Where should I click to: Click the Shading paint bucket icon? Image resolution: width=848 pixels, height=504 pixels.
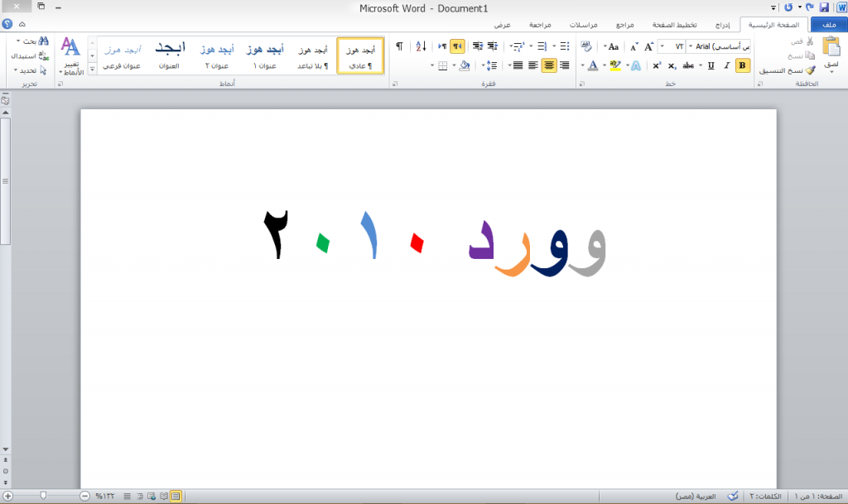(x=464, y=65)
